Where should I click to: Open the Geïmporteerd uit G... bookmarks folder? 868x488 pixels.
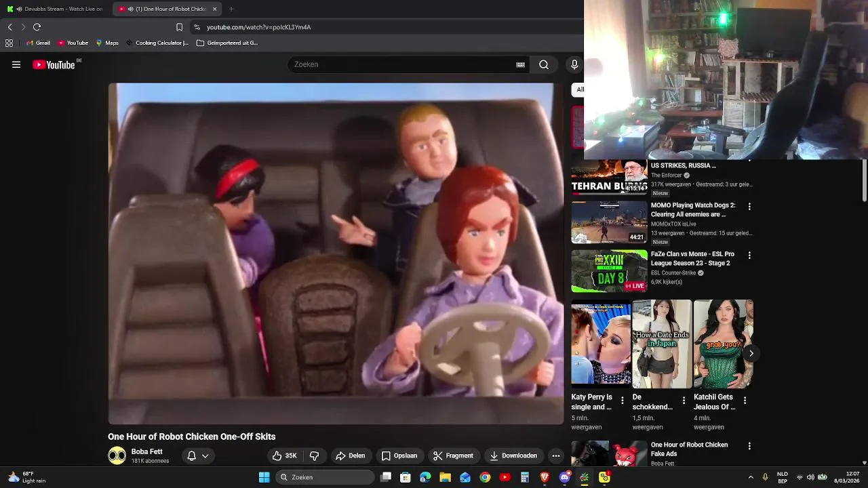click(x=227, y=43)
